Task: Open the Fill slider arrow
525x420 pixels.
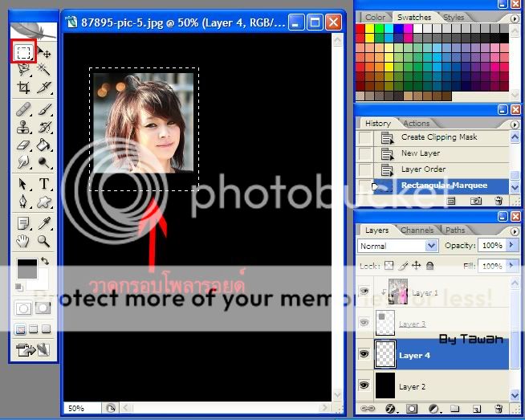Action: pyautogui.click(x=511, y=266)
